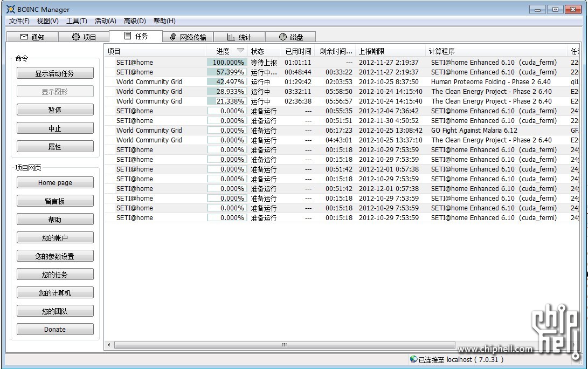Click the 进度 column sort arrow
The width and height of the screenshot is (588, 369).
[240, 50]
